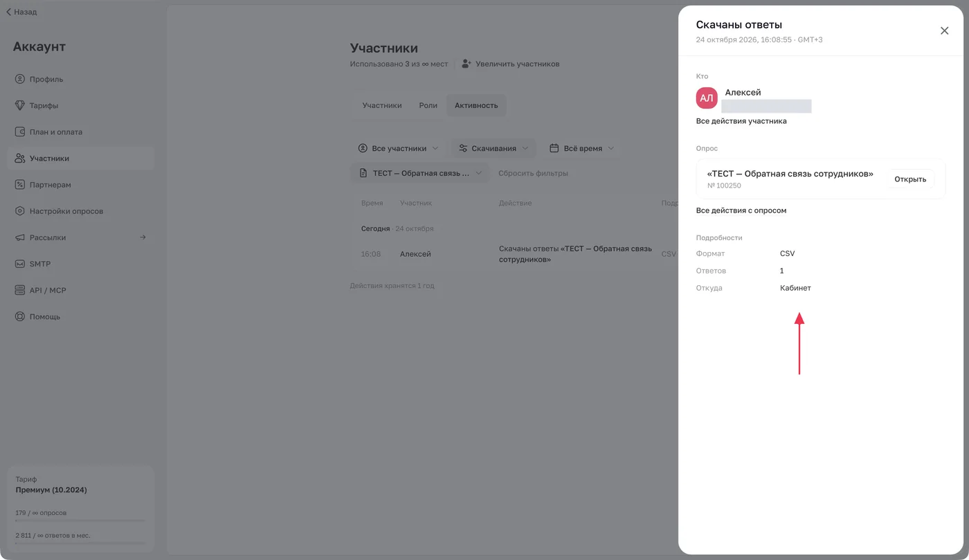
Task: Click the Сбросить фильтры link
Action: click(x=533, y=173)
